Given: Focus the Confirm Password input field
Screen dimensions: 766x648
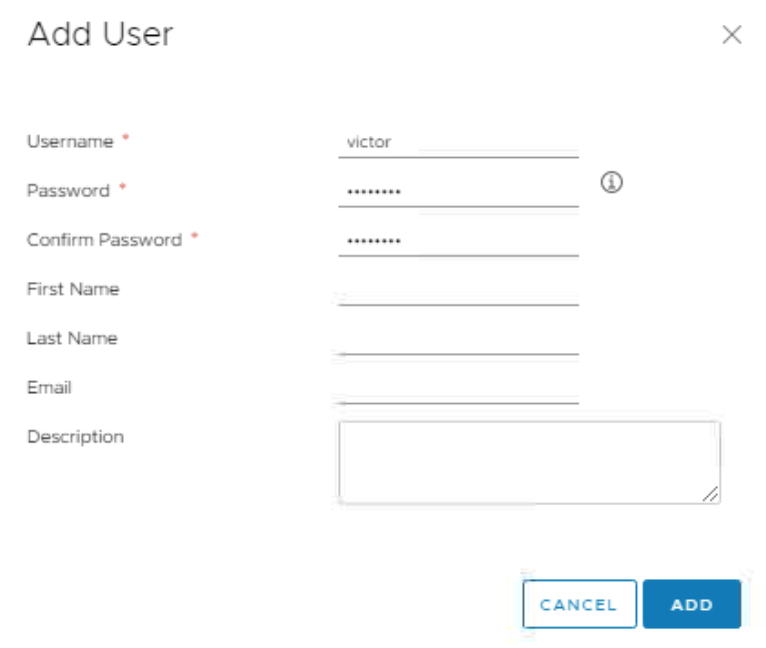Looking at the screenshot, I should pyautogui.click(x=458, y=241).
